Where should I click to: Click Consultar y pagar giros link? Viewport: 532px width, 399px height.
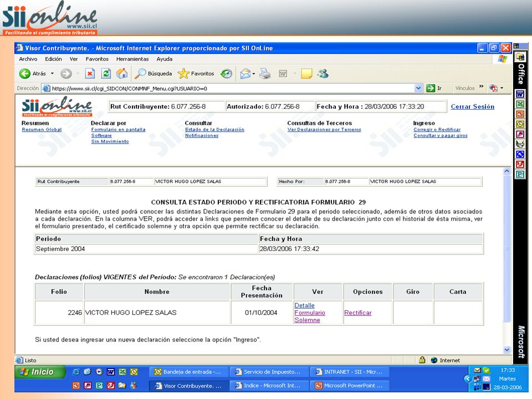tap(441, 135)
